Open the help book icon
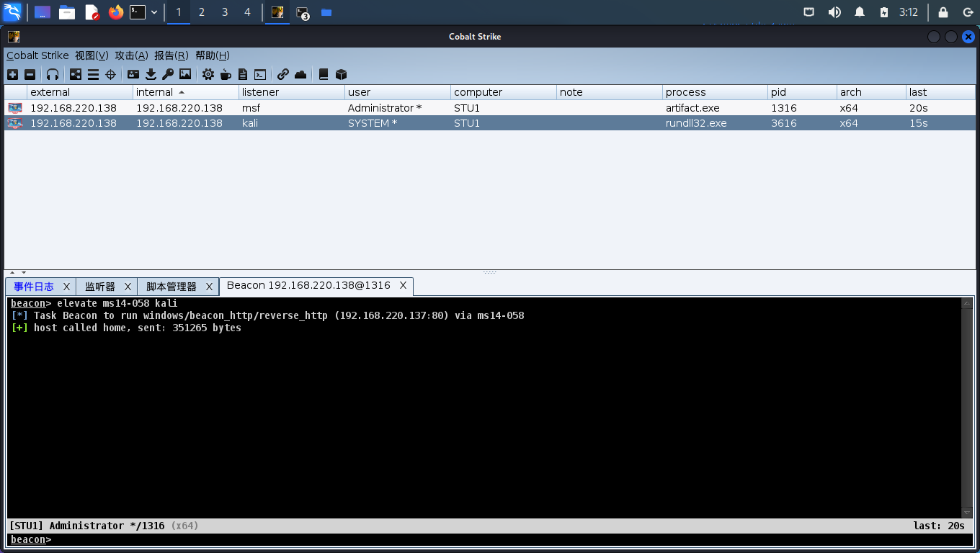This screenshot has width=980, height=553. coord(324,74)
